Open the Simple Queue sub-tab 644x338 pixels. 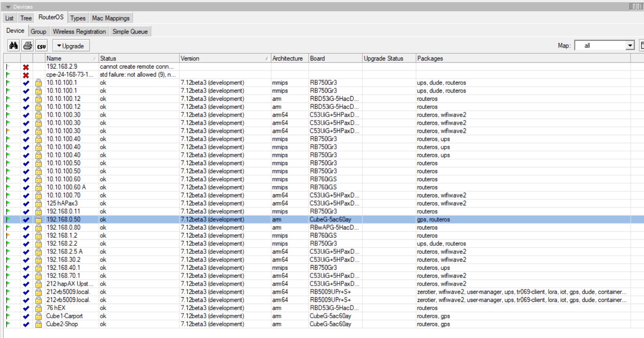tap(130, 31)
